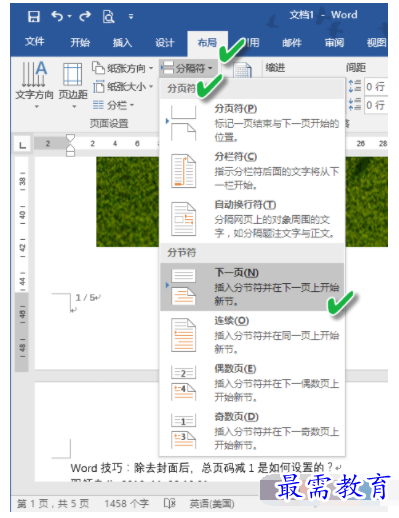
Task: Switch to the 设计 tab
Action: (x=165, y=42)
